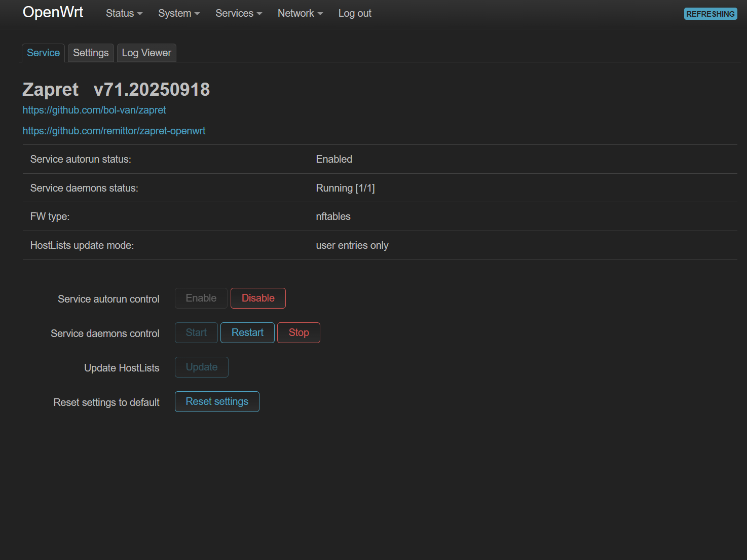Viewport: 747px width, 560px height.
Task: Open the Services dropdown menu
Action: (239, 13)
